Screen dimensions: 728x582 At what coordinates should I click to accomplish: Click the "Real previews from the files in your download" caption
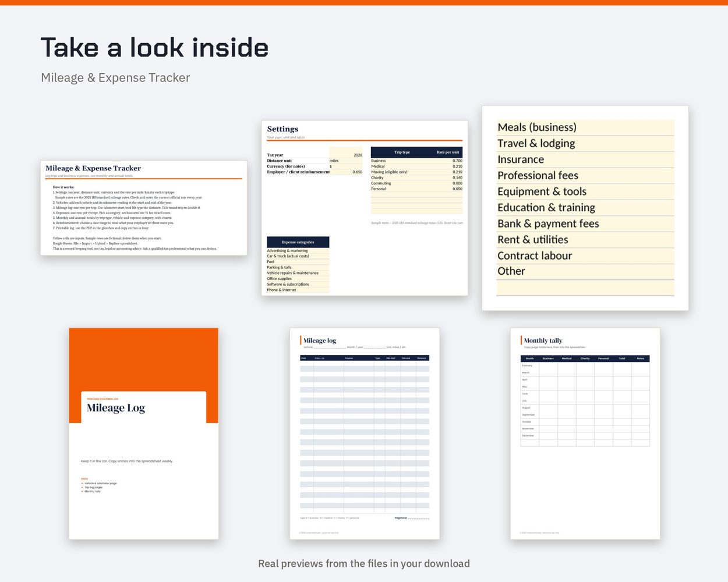[x=364, y=563]
